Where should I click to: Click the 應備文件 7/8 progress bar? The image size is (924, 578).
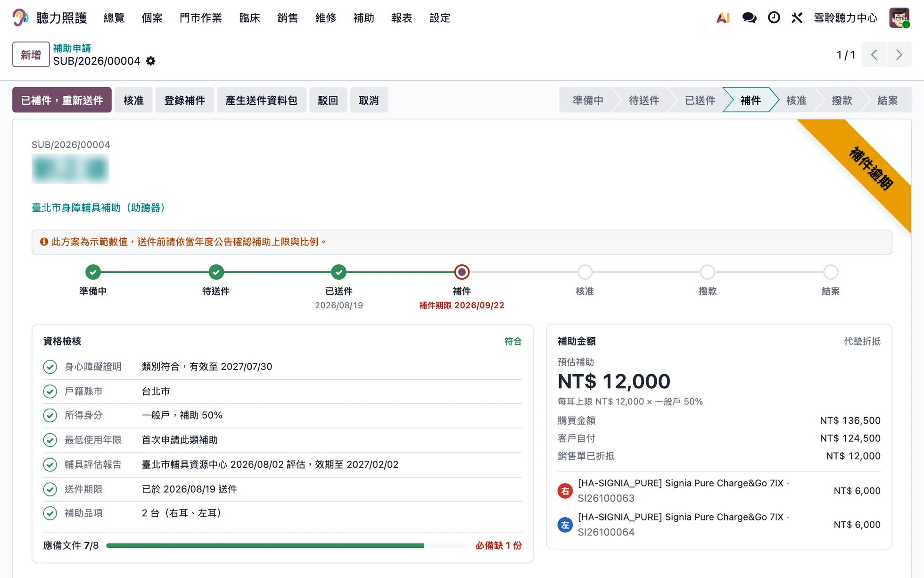(x=287, y=545)
